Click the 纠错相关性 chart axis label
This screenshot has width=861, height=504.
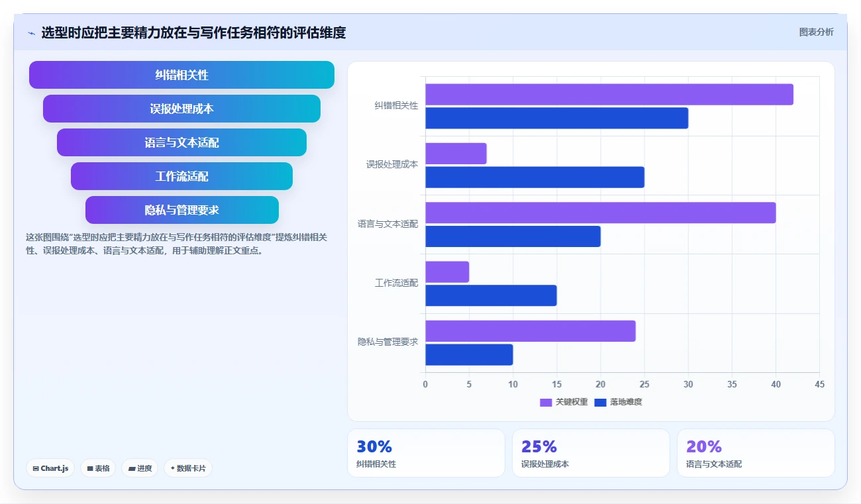tap(396, 105)
